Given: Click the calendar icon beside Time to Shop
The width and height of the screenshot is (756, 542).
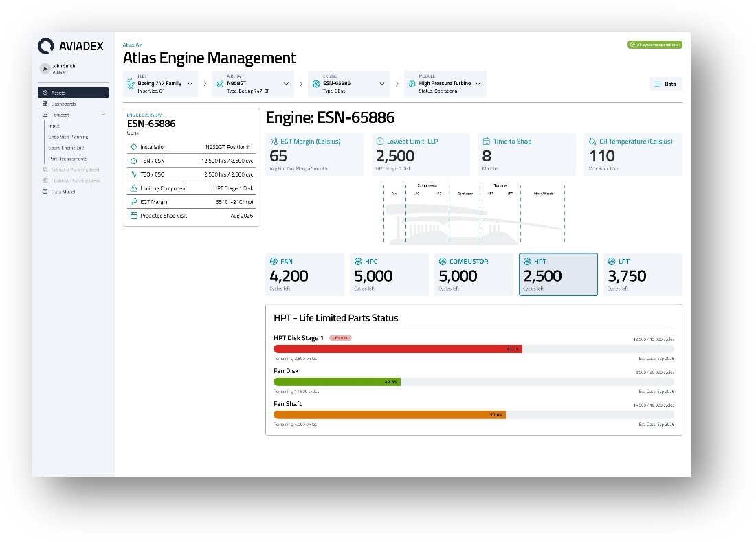Looking at the screenshot, I should pos(486,142).
